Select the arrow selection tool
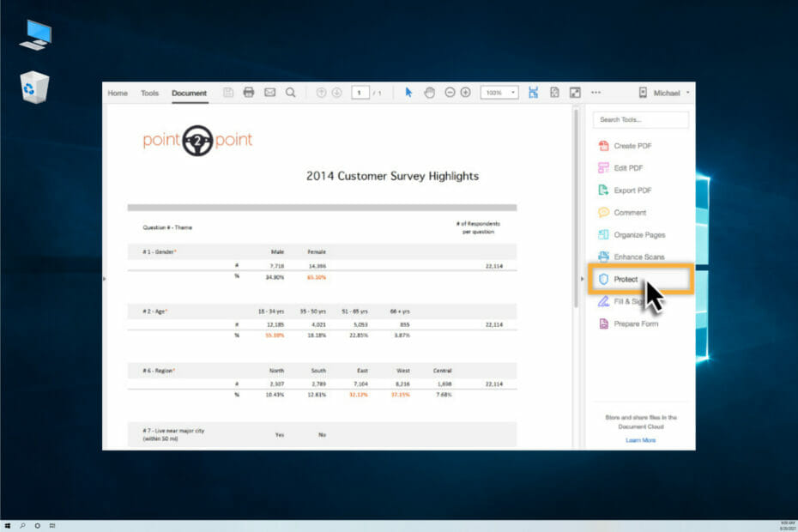 point(408,92)
